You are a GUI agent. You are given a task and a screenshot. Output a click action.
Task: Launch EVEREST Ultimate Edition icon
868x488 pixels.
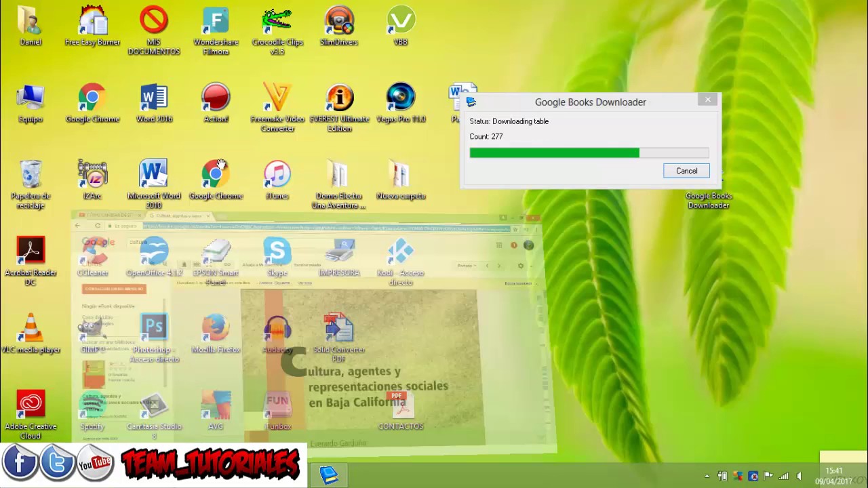coord(339,107)
